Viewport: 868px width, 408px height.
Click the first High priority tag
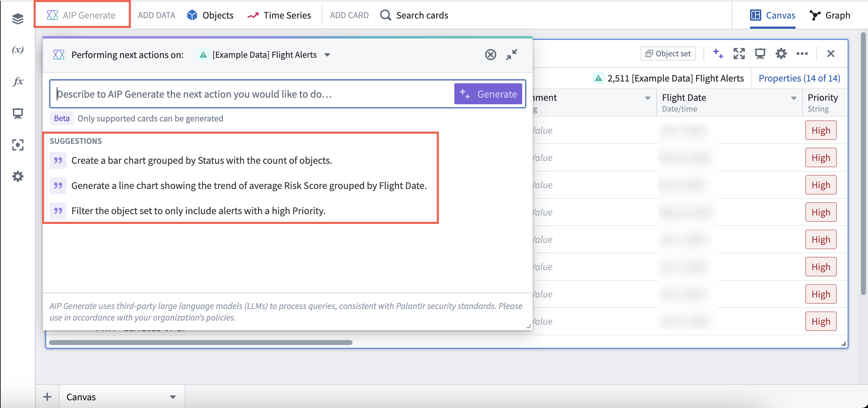coord(821,130)
